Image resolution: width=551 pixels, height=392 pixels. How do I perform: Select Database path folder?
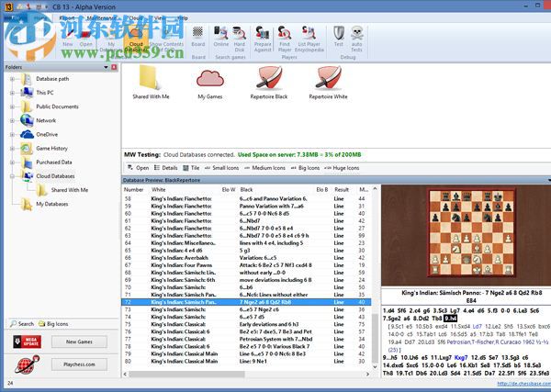click(x=52, y=79)
